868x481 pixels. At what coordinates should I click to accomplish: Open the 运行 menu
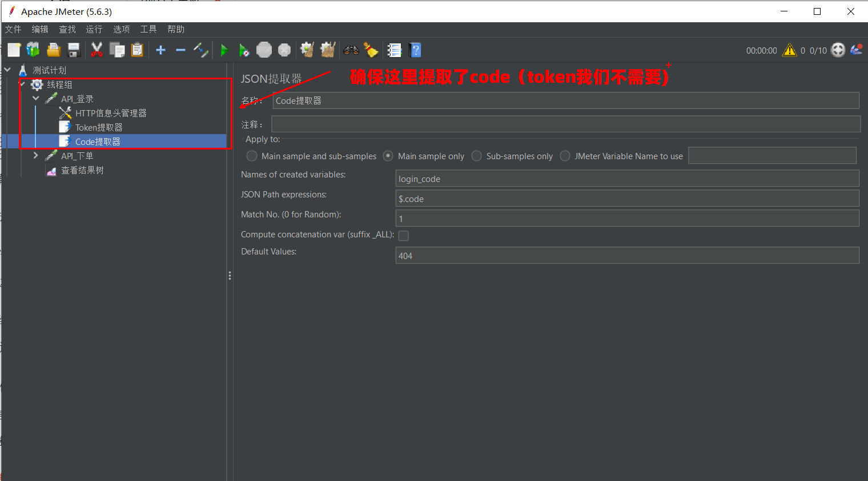tap(94, 29)
